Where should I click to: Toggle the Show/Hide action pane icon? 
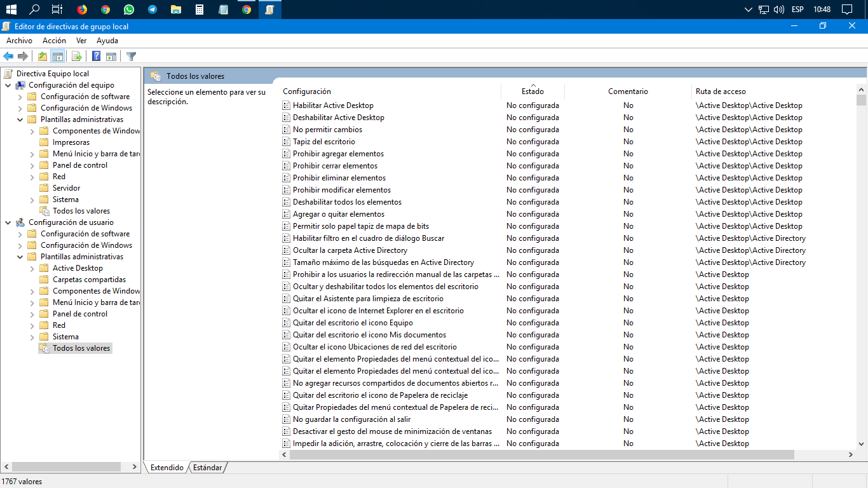click(x=111, y=56)
